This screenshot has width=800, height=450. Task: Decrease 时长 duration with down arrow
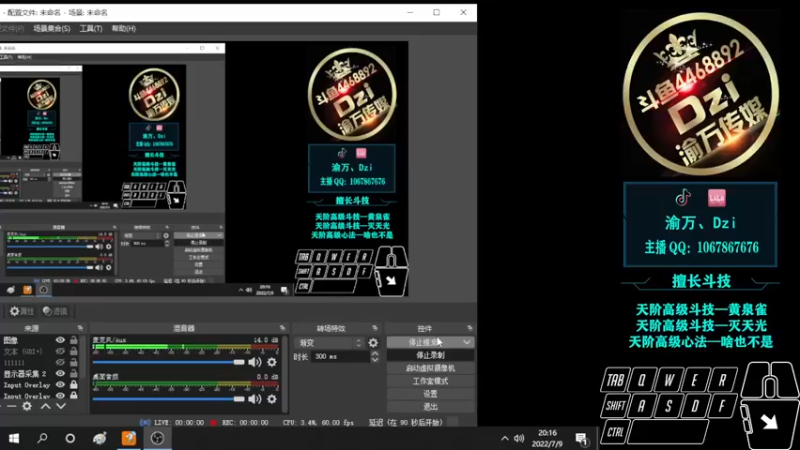pos(375,359)
